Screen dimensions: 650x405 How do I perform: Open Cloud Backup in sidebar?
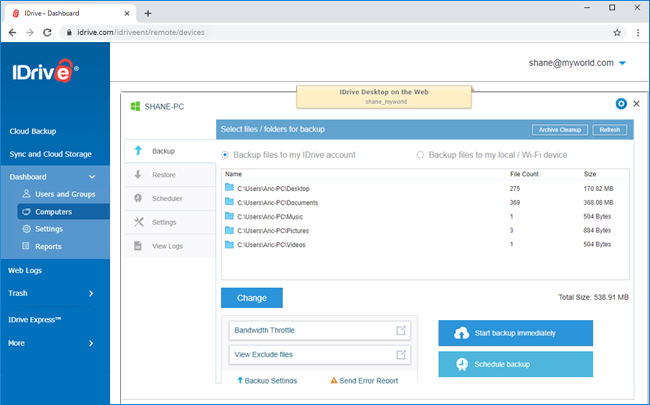coord(33,131)
